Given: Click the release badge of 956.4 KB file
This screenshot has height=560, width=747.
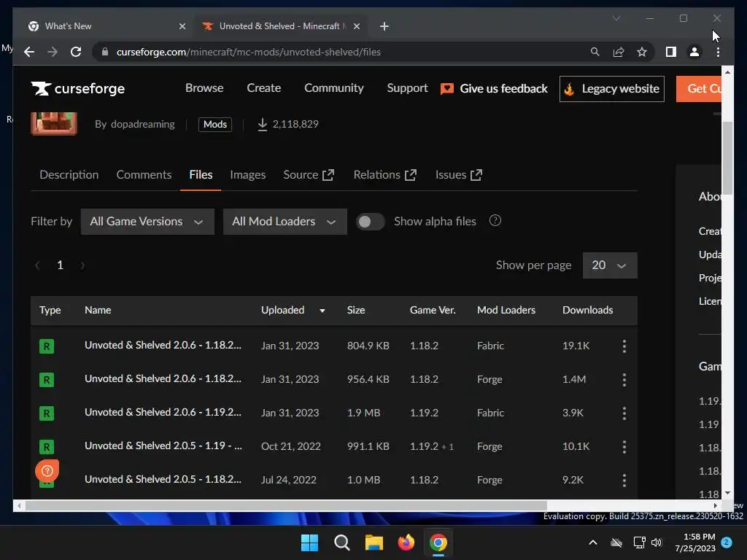Looking at the screenshot, I should [x=46, y=379].
